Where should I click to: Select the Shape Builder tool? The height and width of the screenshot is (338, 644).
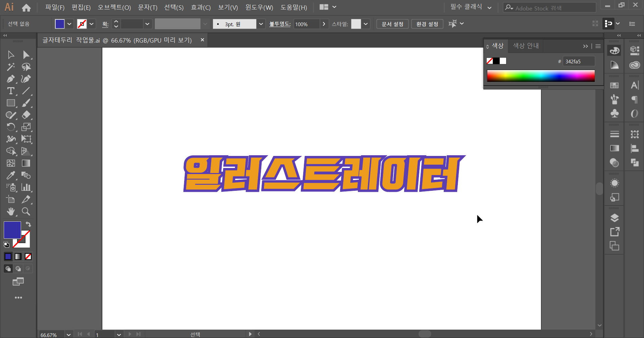11,151
